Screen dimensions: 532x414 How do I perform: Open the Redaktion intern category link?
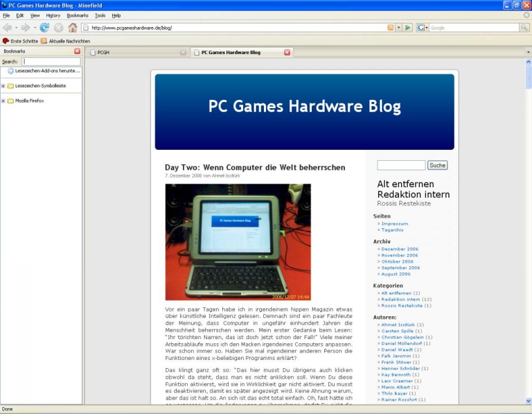pyautogui.click(x=401, y=300)
